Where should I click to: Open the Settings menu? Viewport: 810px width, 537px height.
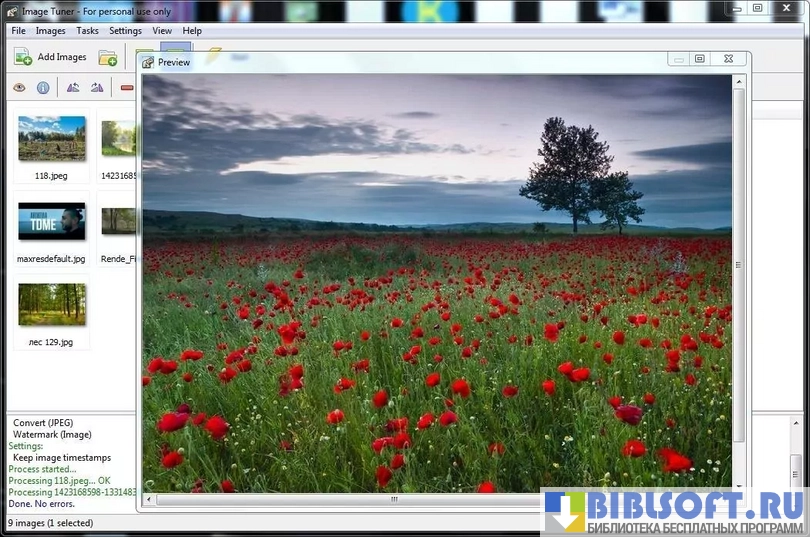[126, 31]
